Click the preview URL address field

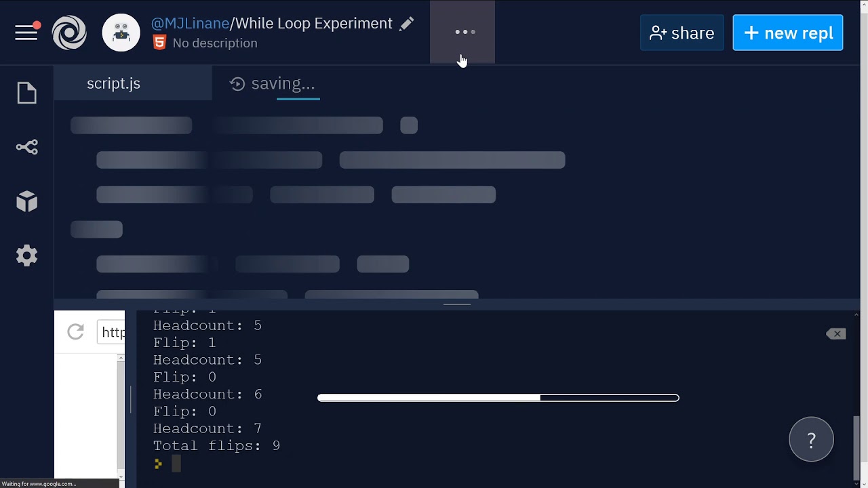pyautogui.click(x=111, y=332)
